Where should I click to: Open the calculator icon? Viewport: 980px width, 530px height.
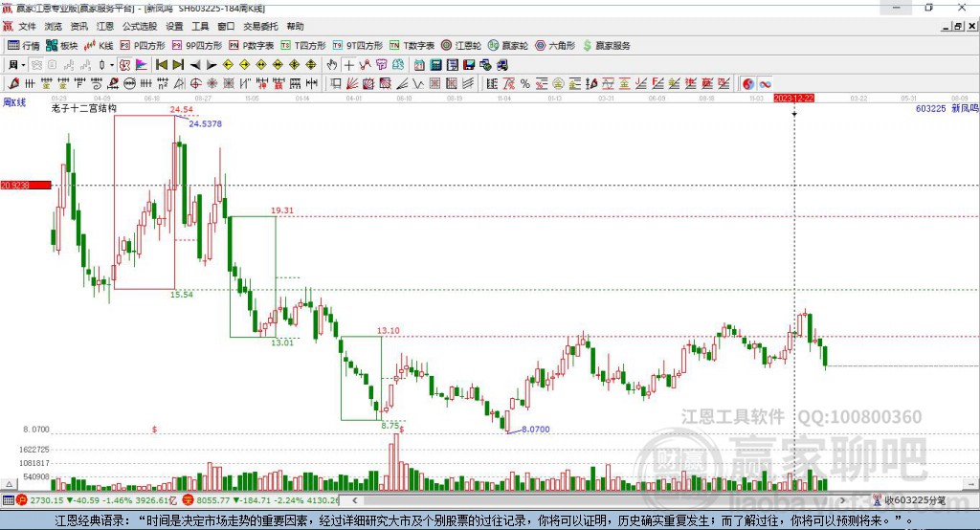[435, 65]
